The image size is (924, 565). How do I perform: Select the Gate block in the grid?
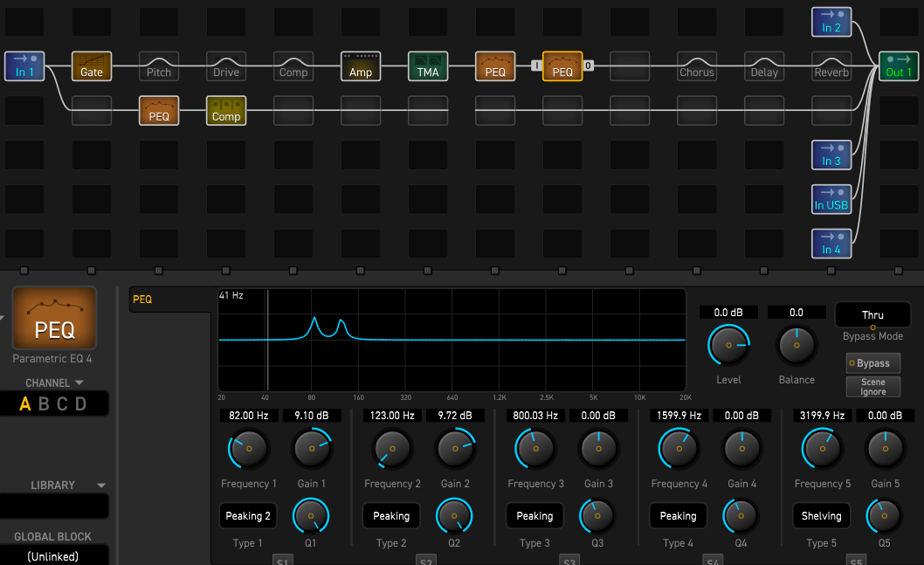(x=92, y=66)
